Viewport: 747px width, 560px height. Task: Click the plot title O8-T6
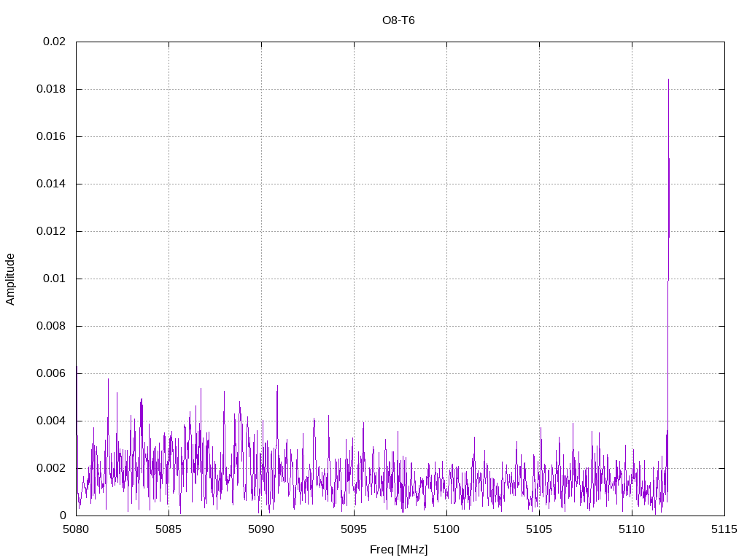point(398,20)
